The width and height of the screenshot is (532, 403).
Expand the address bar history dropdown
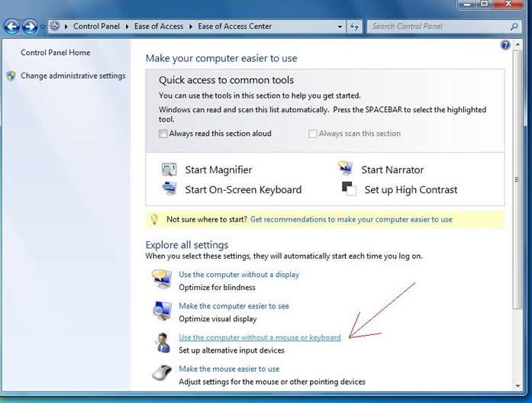(x=340, y=26)
